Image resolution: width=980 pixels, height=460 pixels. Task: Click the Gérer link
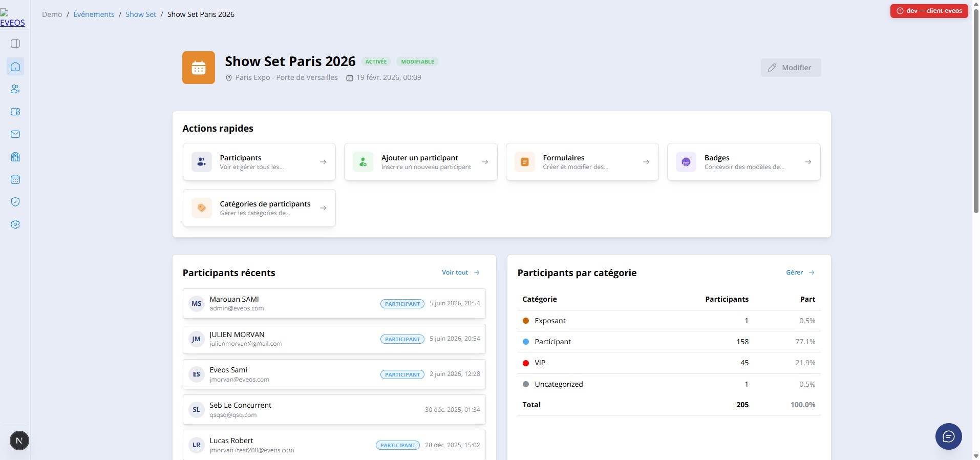(x=800, y=273)
